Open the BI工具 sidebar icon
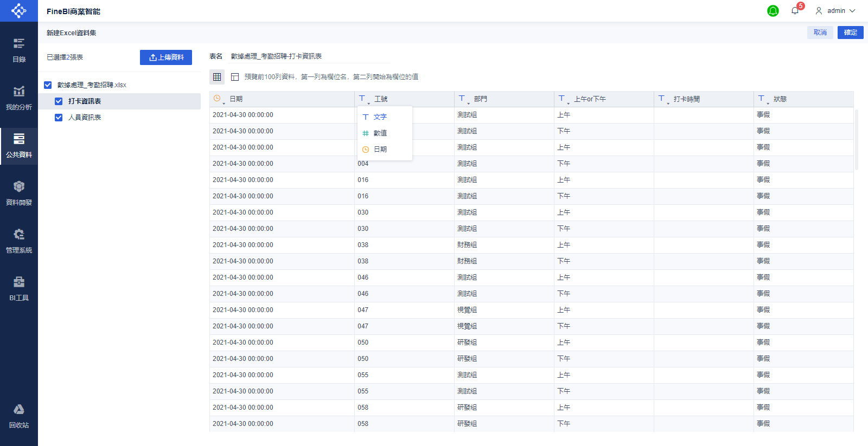Image resolution: width=868 pixels, height=446 pixels. pyautogui.click(x=19, y=288)
